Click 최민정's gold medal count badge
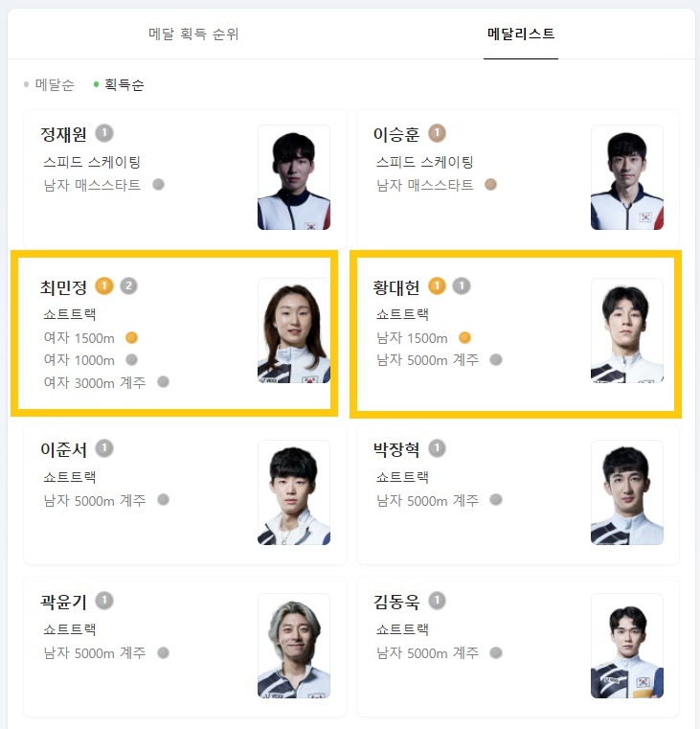700x729 pixels. coord(104,285)
